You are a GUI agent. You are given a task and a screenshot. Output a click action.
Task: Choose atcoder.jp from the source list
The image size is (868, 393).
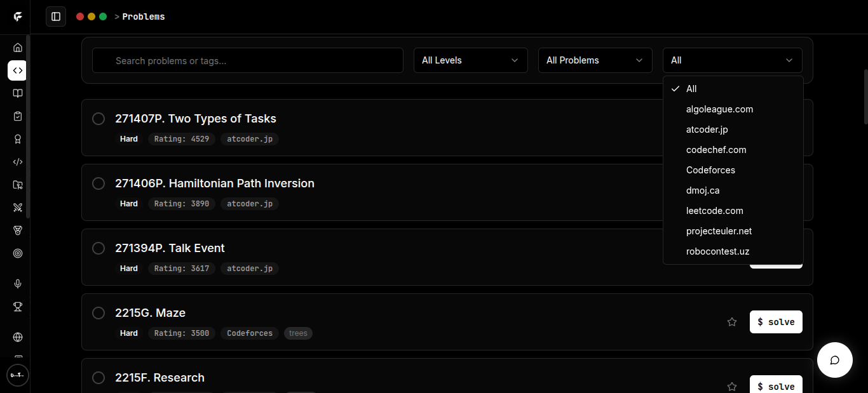(x=733, y=130)
